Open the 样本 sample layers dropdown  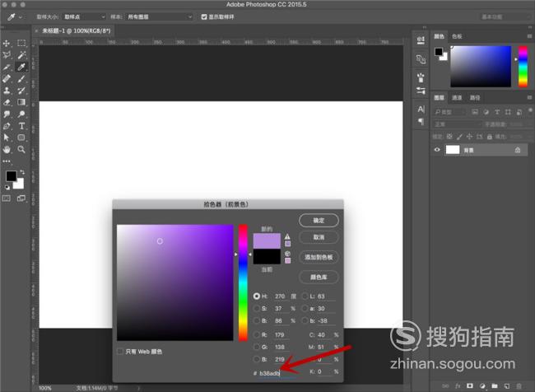coord(160,16)
